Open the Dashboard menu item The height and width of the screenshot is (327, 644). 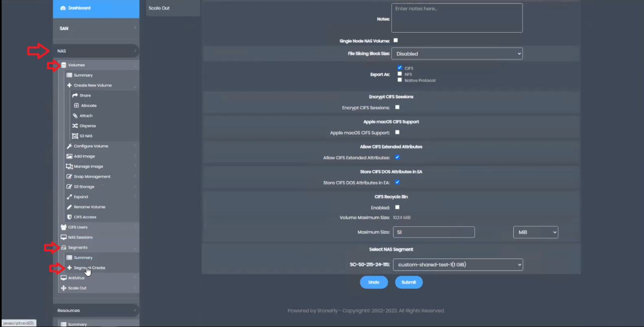tap(79, 8)
